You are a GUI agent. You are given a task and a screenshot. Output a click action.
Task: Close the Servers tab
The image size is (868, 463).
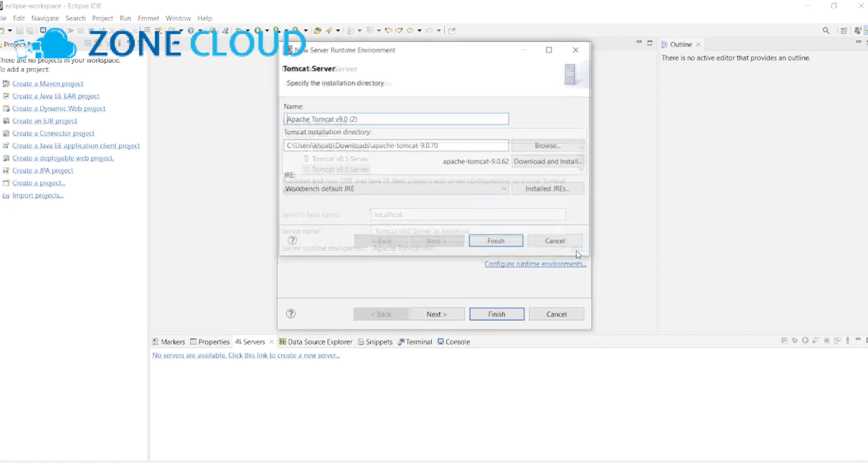[271, 342]
